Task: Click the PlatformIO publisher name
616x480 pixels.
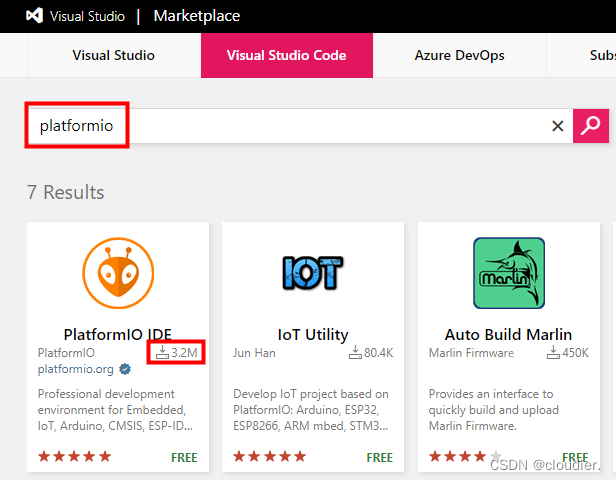Action: click(x=66, y=353)
